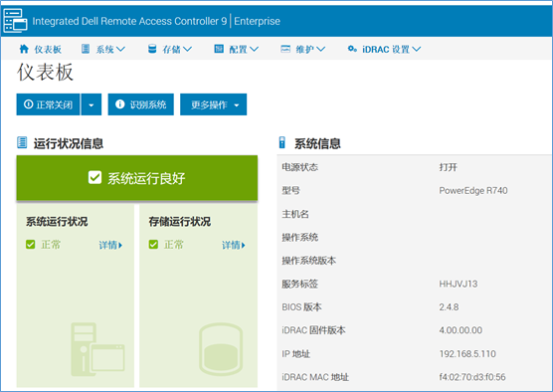Viewport: 553px width, 392px height.
Task: Click the header title Integrated Dell Remote Access Controller 9
Action: pyautogui.click(x=129, y=21)
